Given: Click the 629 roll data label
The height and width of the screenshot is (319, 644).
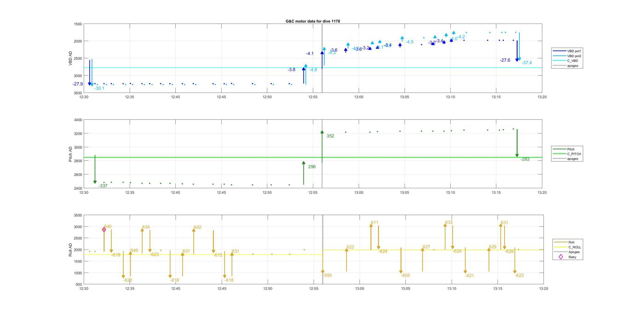Looking at the screenshot, I should [x=493, y=247].
